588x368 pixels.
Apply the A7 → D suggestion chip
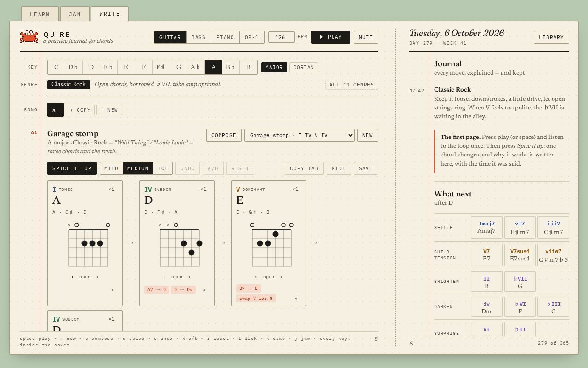[x=157, y=290]
